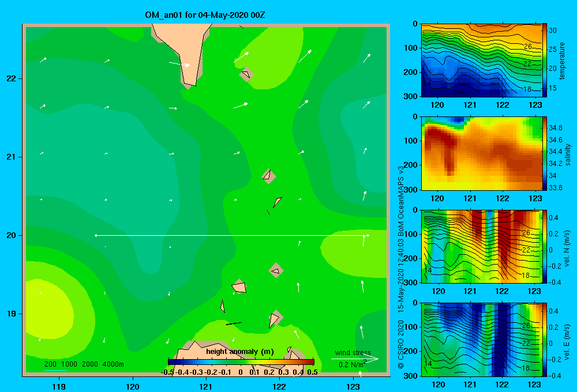Click the '30' tick on temperature scale
This screenshot has height=392, width=577.
pyautogui.click(x=553, y=31)
